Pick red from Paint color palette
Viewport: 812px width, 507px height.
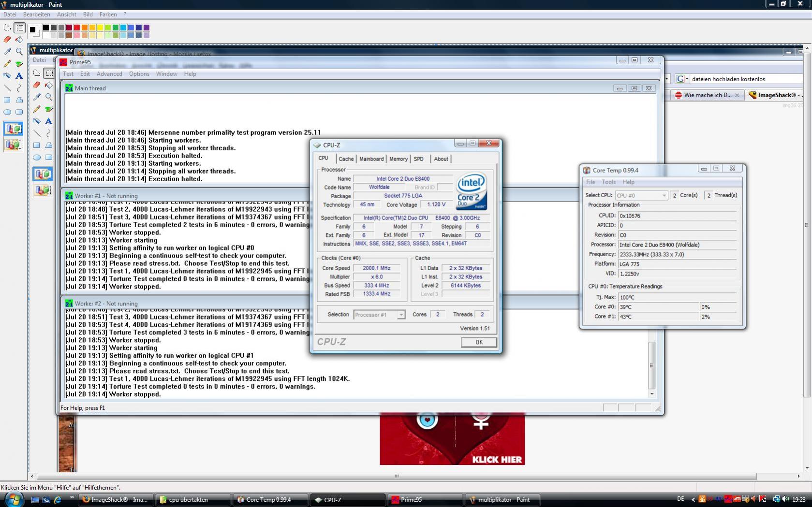click(x=76, y=28)
